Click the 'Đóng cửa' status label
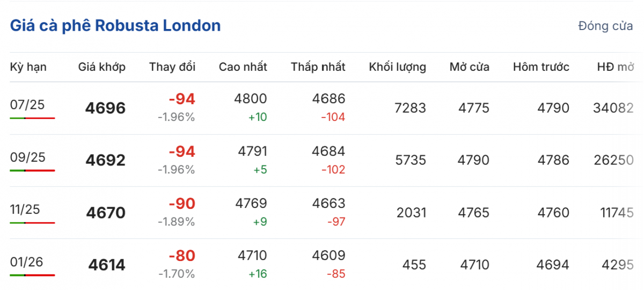This screenshot has width=644, height=290. pyautogui.click(x=605, y=26)
